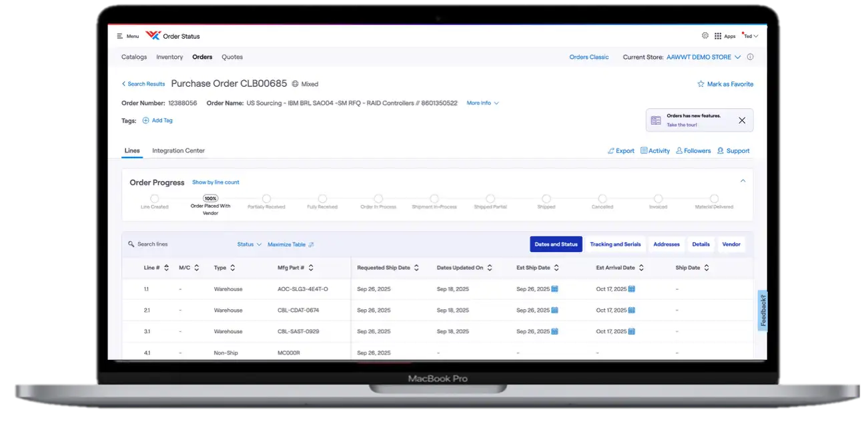Select the Order Placed With Vendor step
Viewport: 868px width, 422px height.
(210, 199)
